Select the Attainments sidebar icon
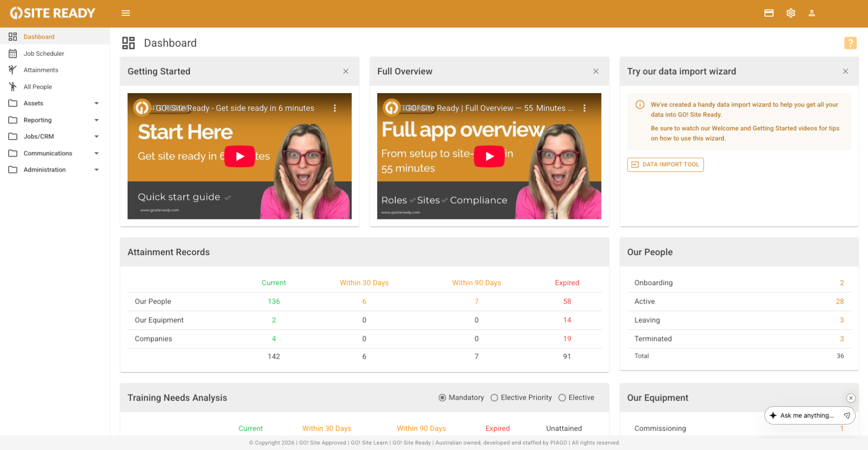Image resolution: width=868 pixels, height=450 pixels. click(x=12, y=69)
